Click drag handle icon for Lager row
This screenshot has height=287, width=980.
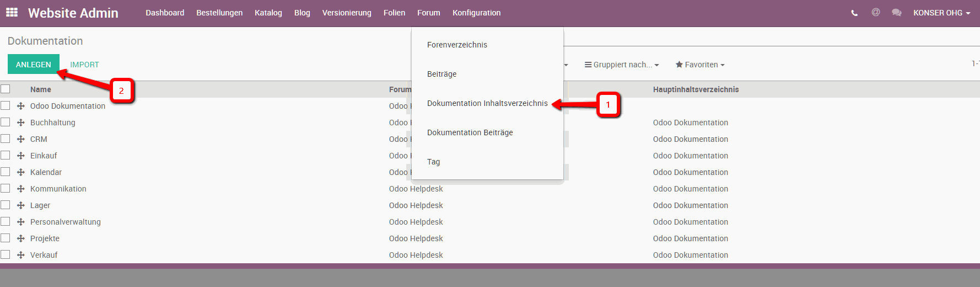click(x=21, y=205)
